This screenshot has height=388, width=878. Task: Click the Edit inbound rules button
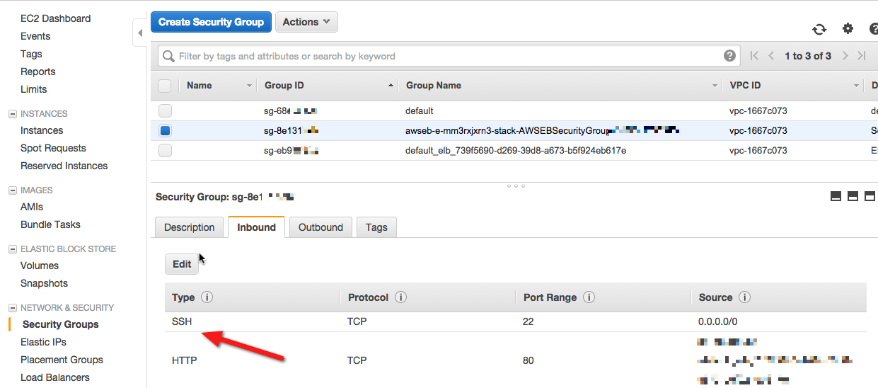point(182,264)
